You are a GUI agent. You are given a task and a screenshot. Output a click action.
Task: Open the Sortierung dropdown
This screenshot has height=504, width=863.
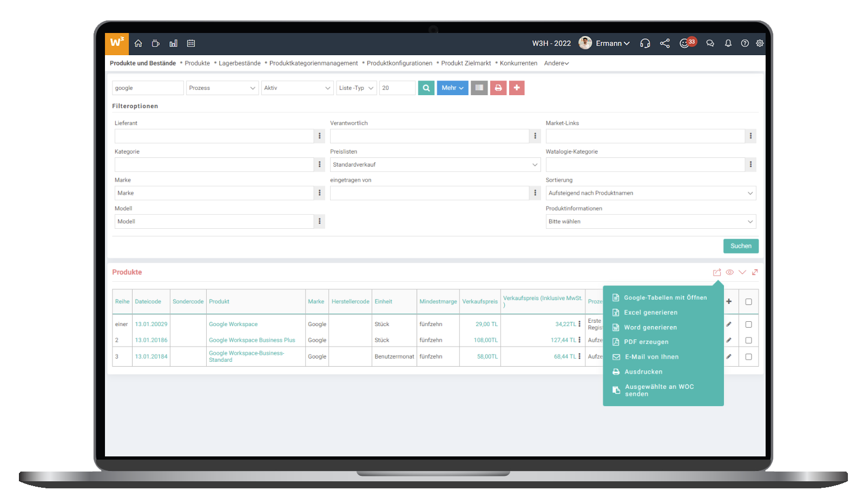(651, 193)
